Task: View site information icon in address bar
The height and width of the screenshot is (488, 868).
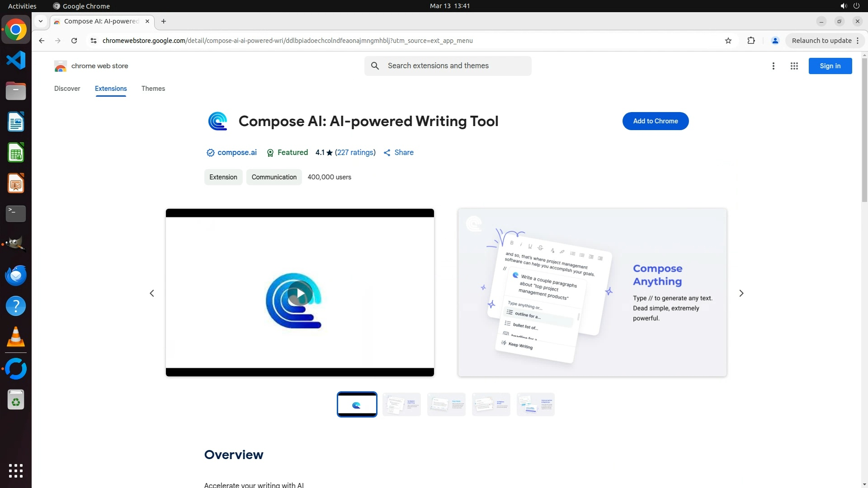Action: click(x=94, y=41)
